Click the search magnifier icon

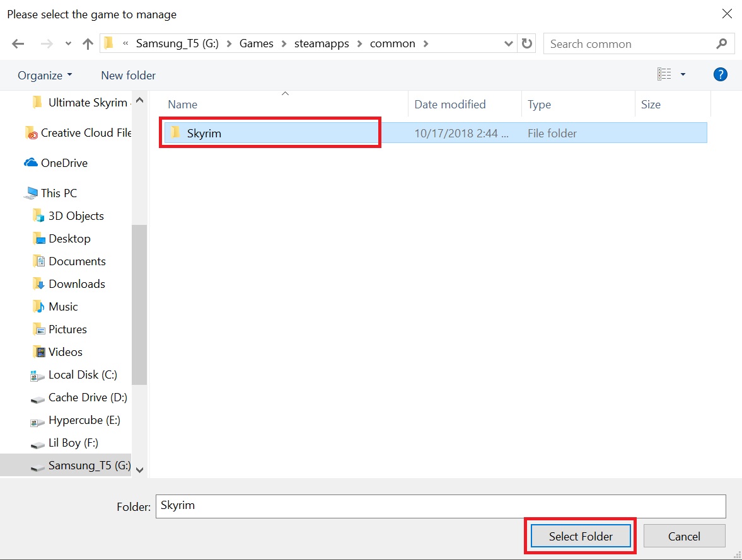[721, 43]
